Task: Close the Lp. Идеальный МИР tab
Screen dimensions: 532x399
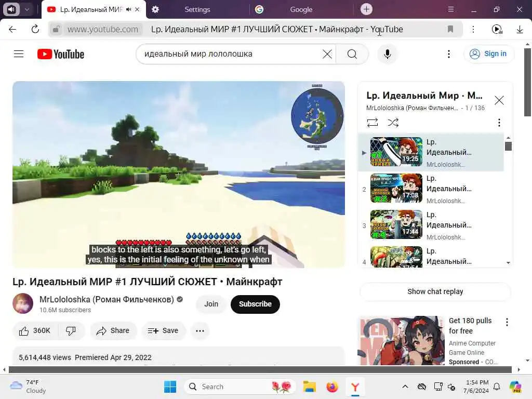Action: [x=137, y=9]
